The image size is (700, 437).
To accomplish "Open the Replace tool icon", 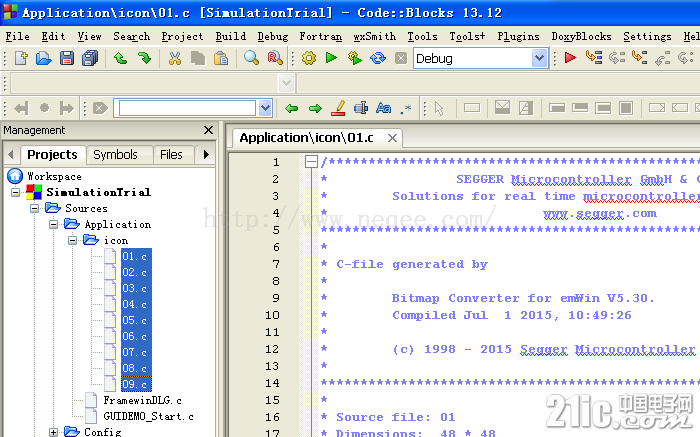I will pyautogui.click(x=275, y=58).
